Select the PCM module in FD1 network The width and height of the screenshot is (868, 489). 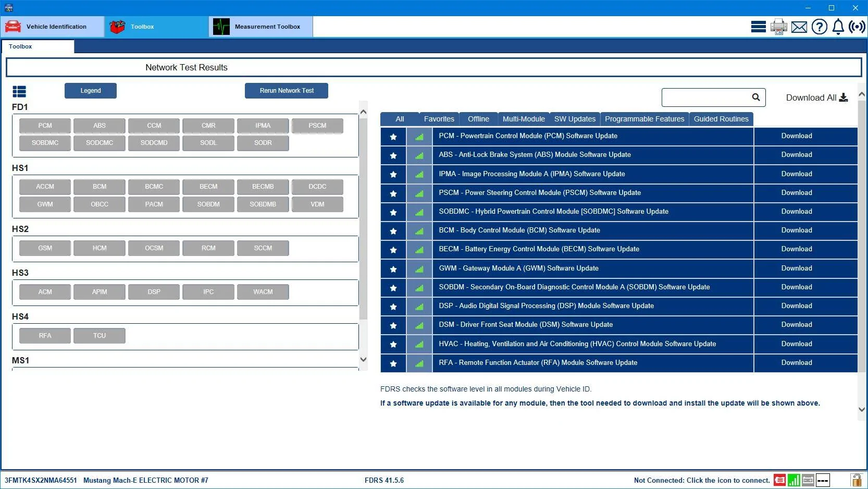pos(45,126)
